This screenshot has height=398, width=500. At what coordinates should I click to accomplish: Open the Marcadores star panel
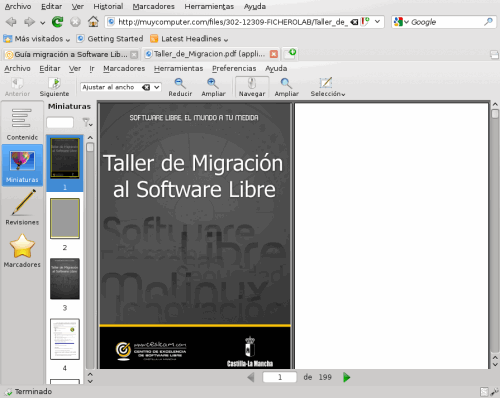22,251
